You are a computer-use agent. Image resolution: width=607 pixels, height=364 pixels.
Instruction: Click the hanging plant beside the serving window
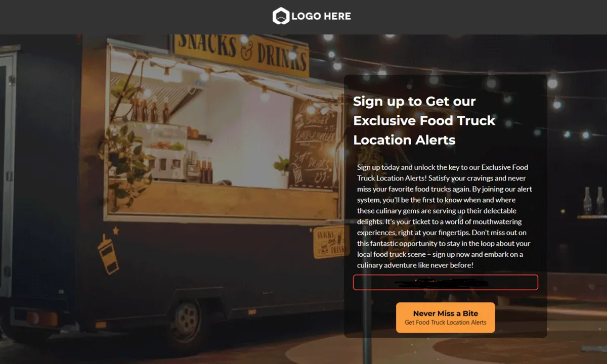pos(124,162)
